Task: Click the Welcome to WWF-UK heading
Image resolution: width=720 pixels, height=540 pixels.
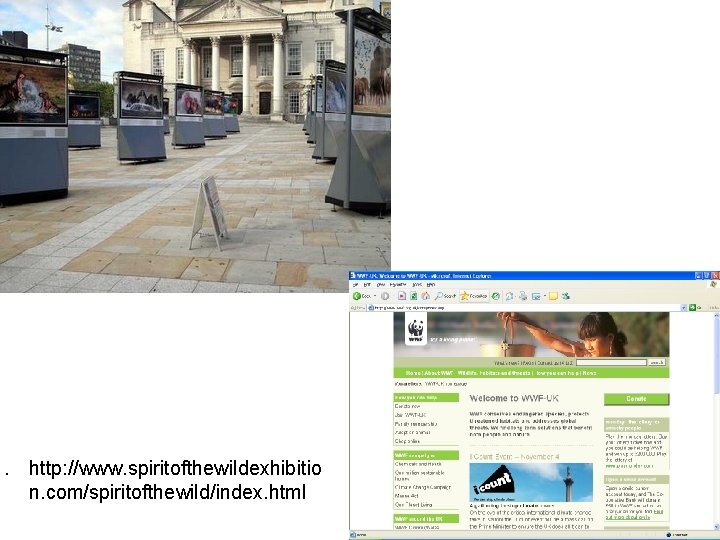Action: (514, 398)
